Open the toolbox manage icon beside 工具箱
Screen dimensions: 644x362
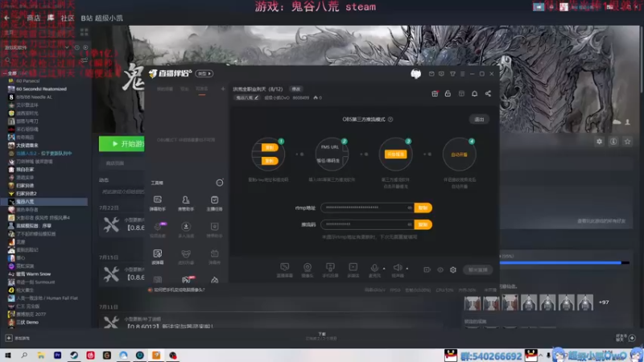click(x=220, y=183)
